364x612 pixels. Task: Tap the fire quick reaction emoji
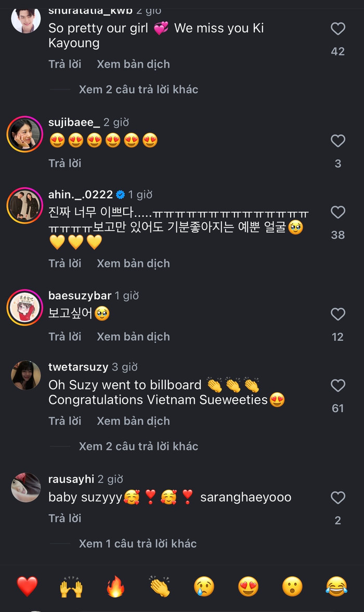[116, 585]
